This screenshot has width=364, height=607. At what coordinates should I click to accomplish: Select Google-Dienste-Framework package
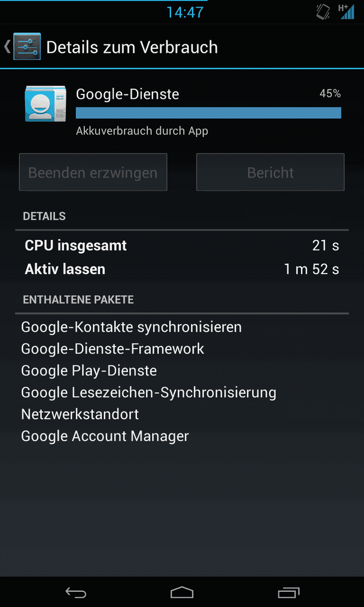pyautogui.click(x=112, y=349)
